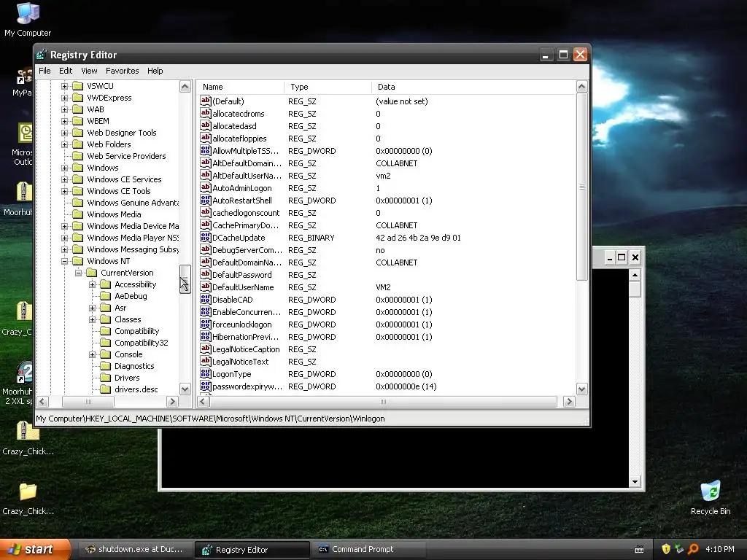Select the Drivers folder icon

105,378
